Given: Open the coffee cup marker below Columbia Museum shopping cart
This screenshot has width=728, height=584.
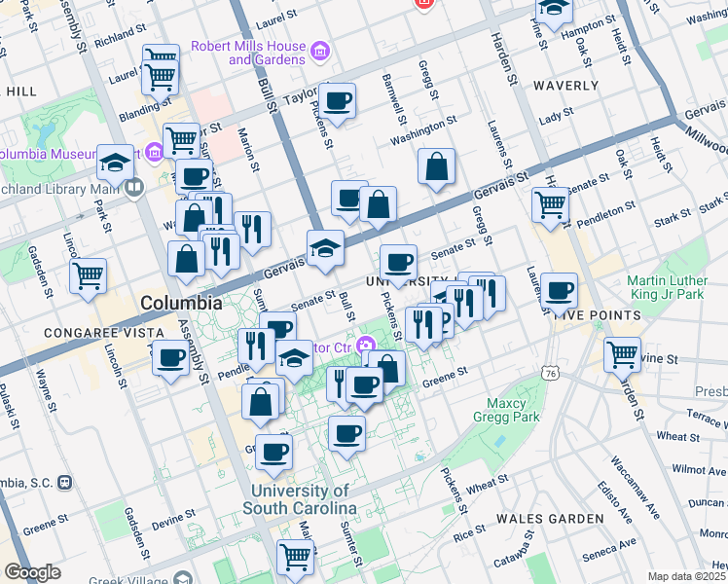Looking at the screenshot, I should [x=195, y=175].
